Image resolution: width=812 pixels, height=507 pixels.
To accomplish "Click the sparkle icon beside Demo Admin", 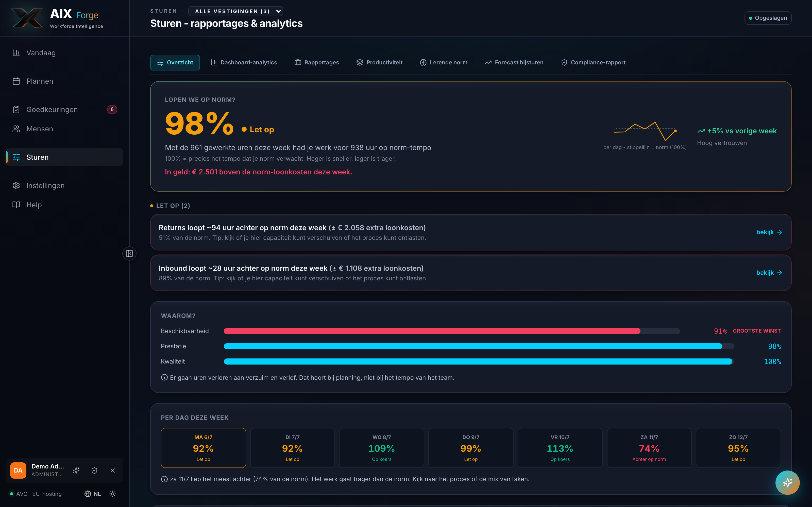I will (76, 470).
